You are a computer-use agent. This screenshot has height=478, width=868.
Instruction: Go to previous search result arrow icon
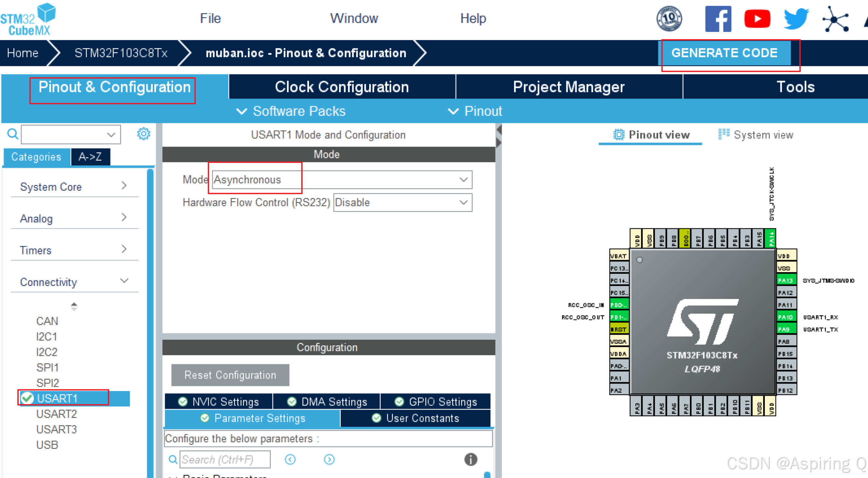click(290, 459)
